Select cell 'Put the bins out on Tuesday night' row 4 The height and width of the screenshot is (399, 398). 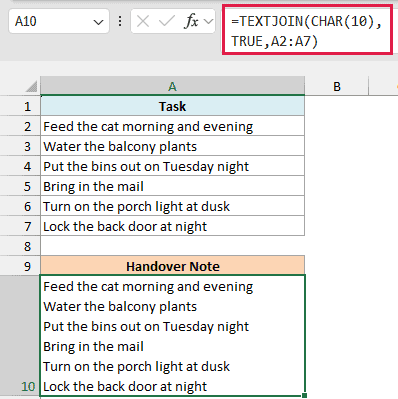172,166
